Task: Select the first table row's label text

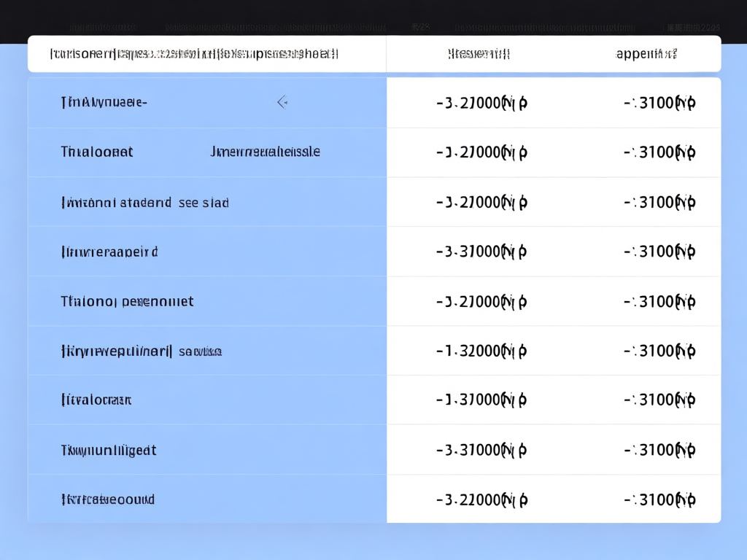Action: pos(104,103)
